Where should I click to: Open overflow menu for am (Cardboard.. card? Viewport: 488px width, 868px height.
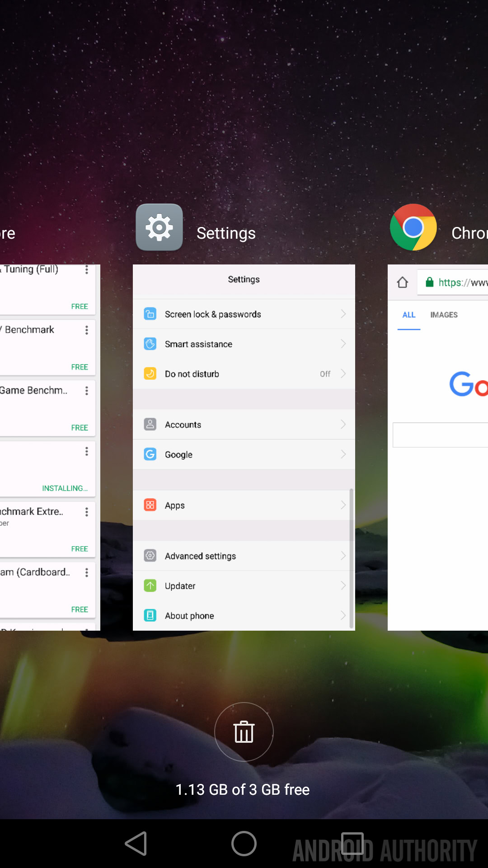86,572
